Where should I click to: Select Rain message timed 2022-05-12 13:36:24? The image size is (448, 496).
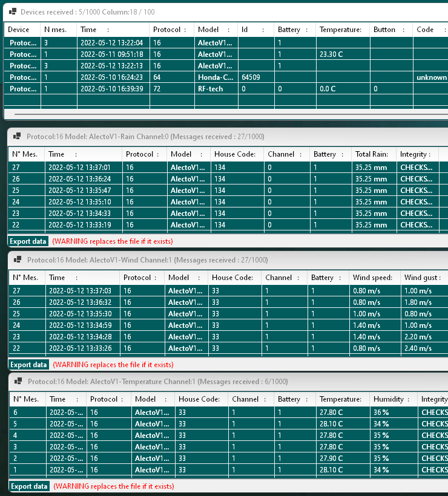click(228, 179)
